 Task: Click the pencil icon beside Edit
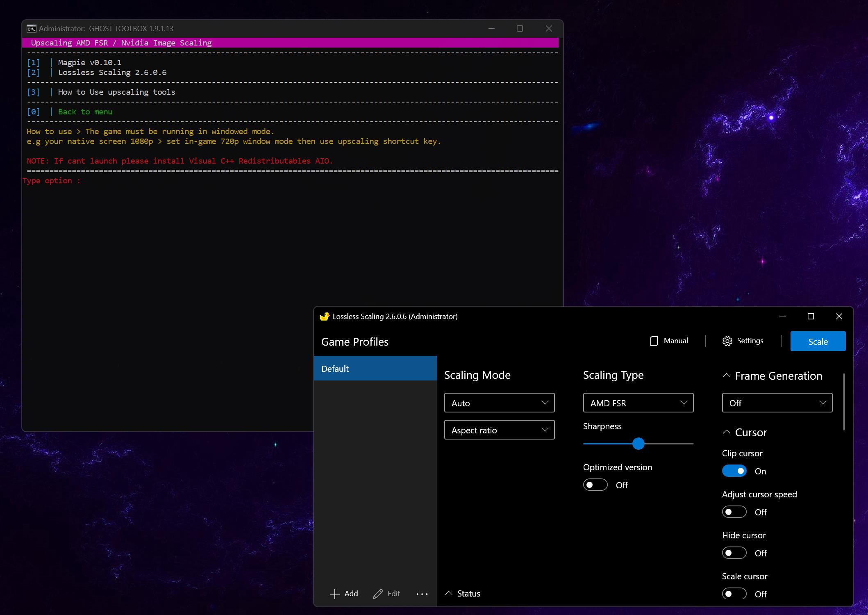[x=378, y=594]
